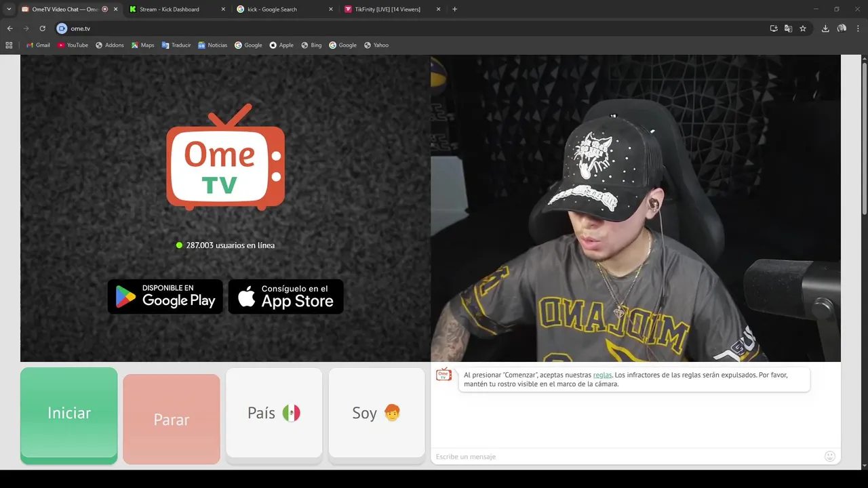Click the recording indicator on the OmeTV tab
The height and width of the screenshot is (488, 868).
tap(104, 9)
